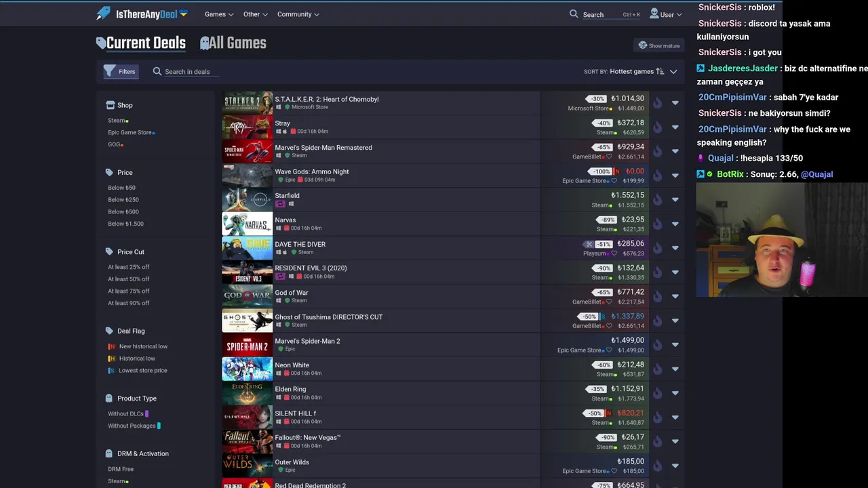Toggle the sort direction icon
Viewport: 868px width, 488px height.
tap(660, 71)
